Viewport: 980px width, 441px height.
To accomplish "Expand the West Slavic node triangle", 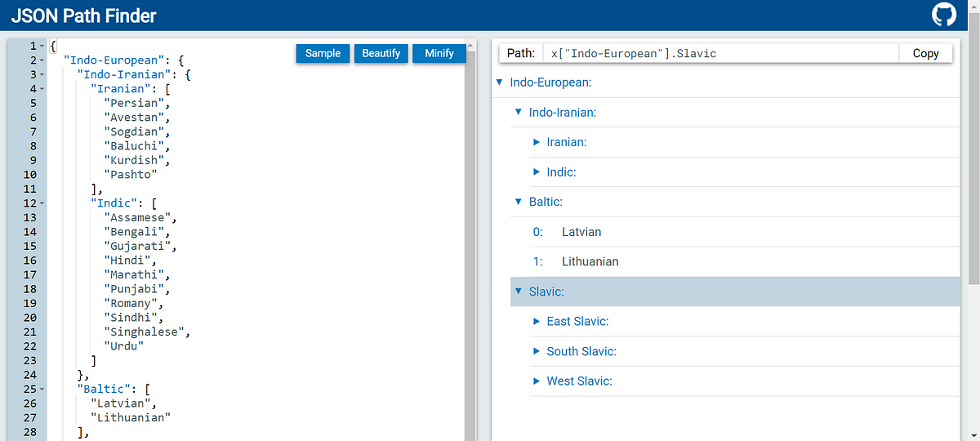I will coord(537,381).
